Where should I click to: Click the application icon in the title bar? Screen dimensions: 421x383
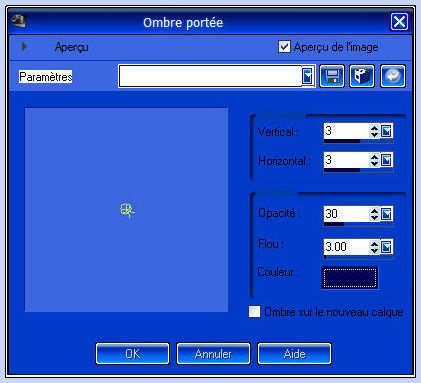(x=18, y=21)
